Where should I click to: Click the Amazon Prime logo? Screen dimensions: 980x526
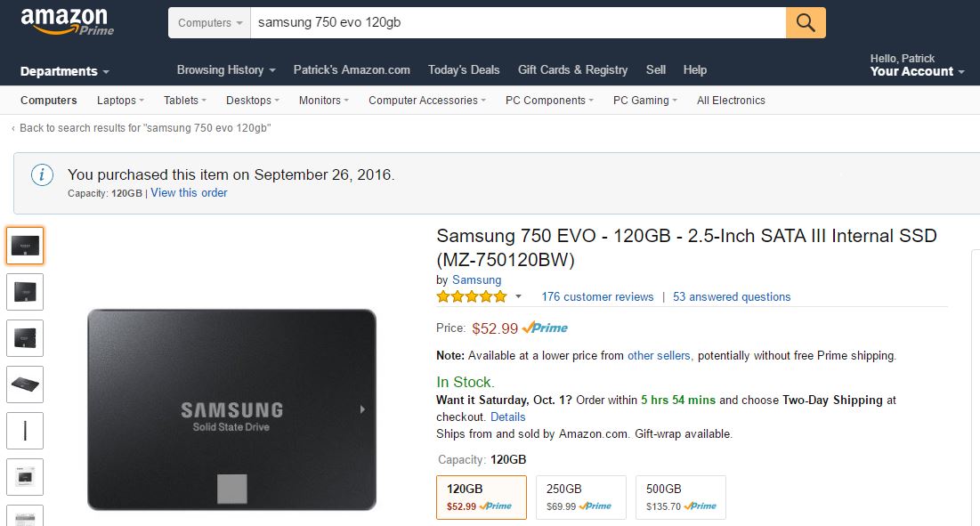[x=67, y=21]
